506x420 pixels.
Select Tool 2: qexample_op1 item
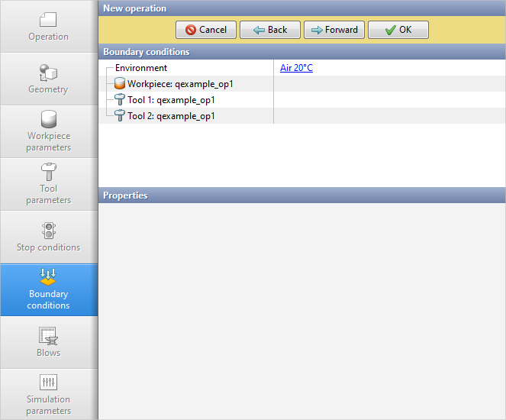[x=171, y=116]
